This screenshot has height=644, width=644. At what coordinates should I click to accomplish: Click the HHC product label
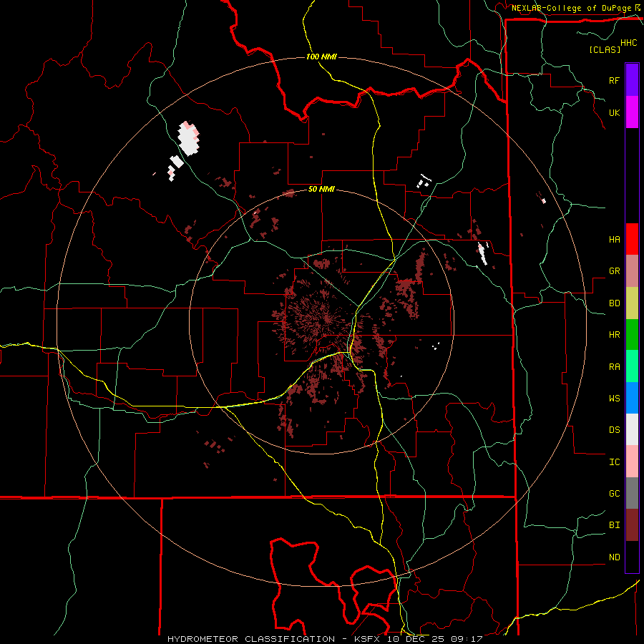pyautogui.click(x=628, y=43)
